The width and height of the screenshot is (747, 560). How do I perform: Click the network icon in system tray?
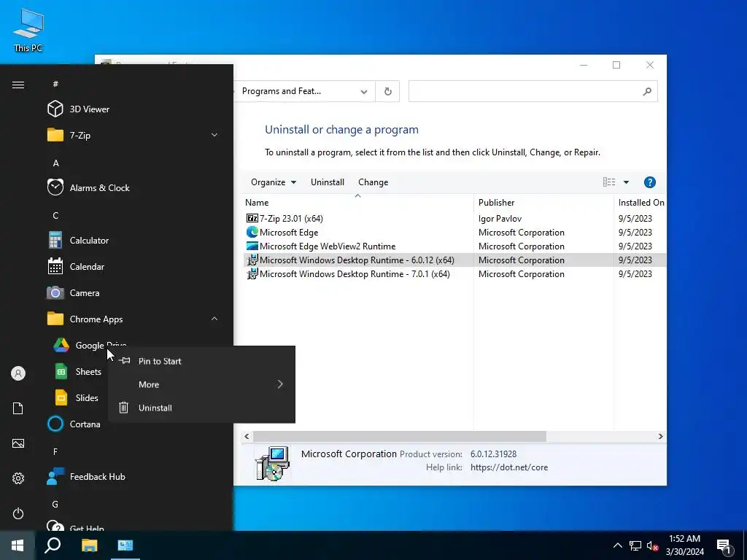pos(635,545)
